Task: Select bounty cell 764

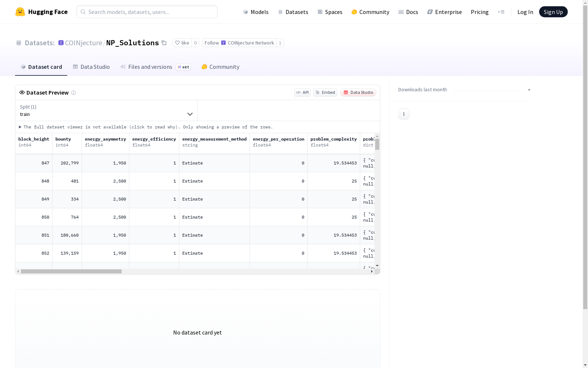Action: pos(67,217)
